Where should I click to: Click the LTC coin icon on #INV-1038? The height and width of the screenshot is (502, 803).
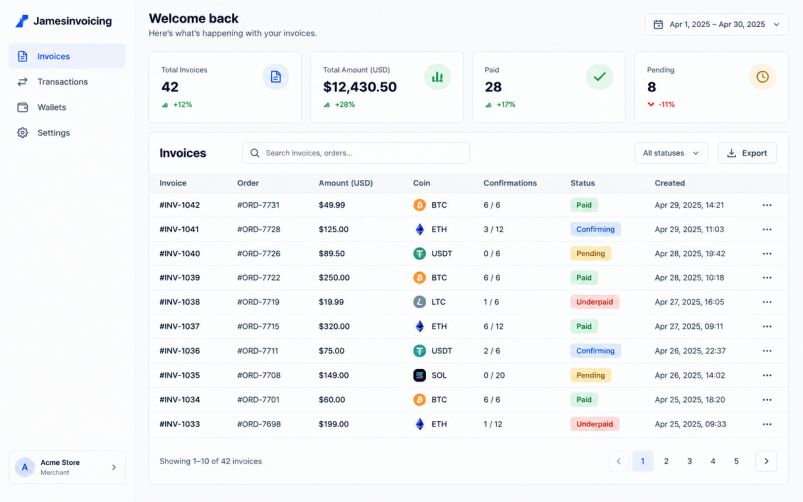(x=419, y=302)
